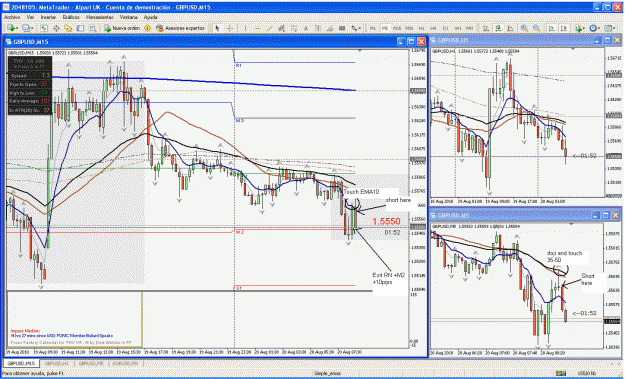Expand the New Chart dropdown arrow
The image size is (625, 379).
17,28
